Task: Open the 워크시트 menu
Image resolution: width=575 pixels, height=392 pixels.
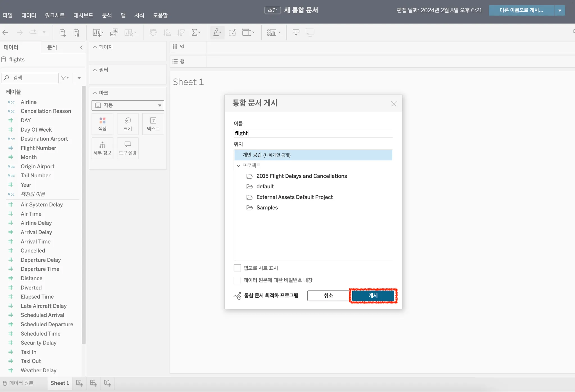Action: click(55, 15)
